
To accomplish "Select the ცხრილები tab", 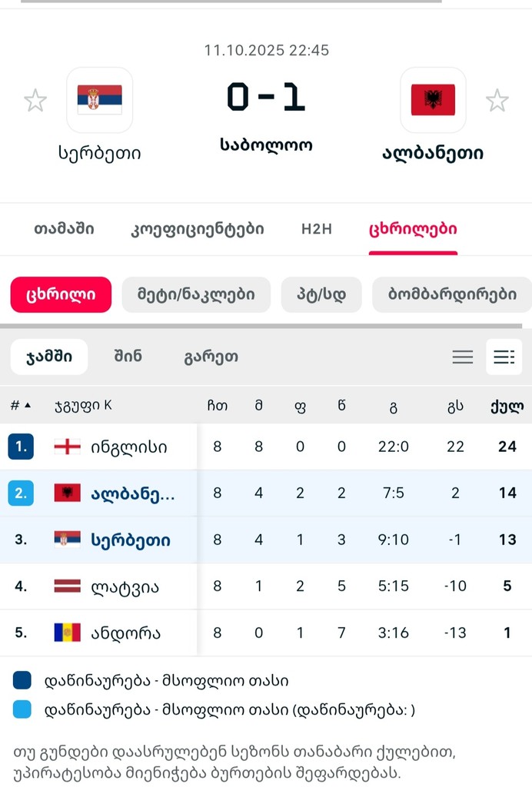I will coord(414,229).
